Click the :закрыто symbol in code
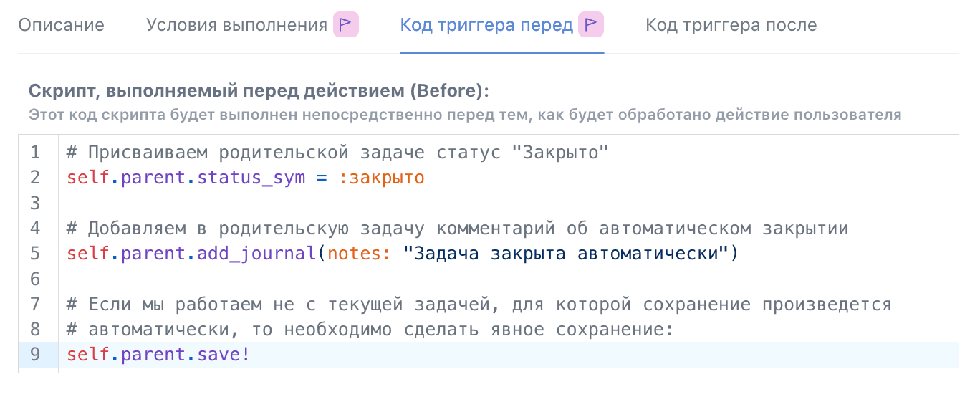The image size is (980, 397). click(381, 177)
